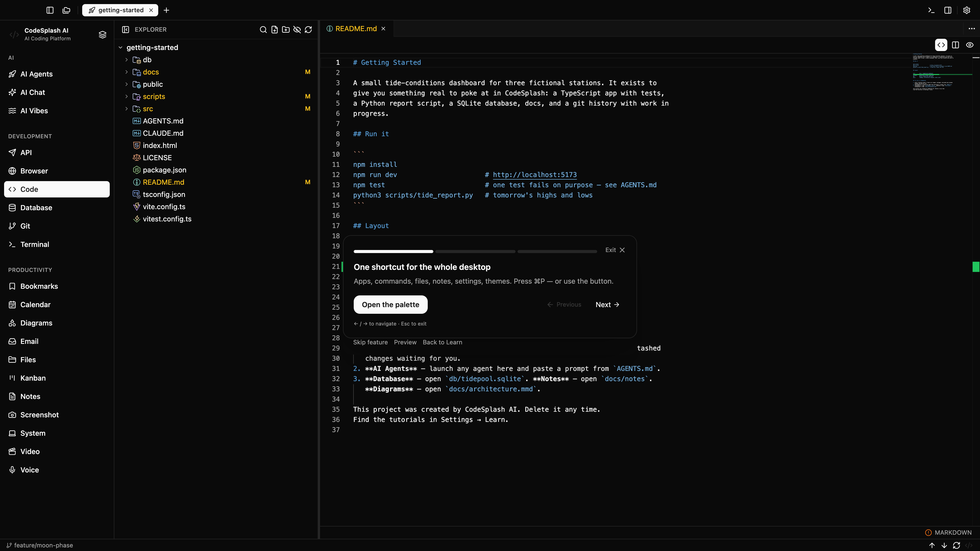Open terminal icon in the top-right bar
This screenshot has height=551, width=980.
coord(931,10)
